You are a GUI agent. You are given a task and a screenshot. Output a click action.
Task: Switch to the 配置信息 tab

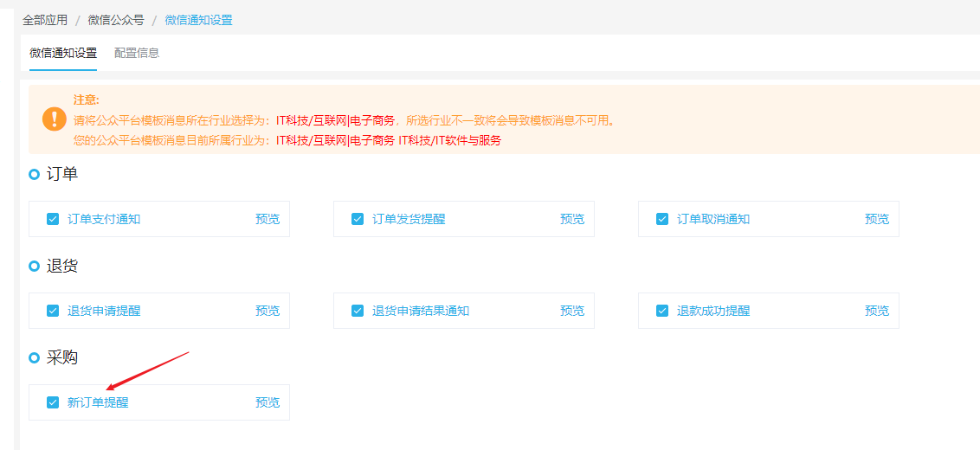[x=137, y=53]
